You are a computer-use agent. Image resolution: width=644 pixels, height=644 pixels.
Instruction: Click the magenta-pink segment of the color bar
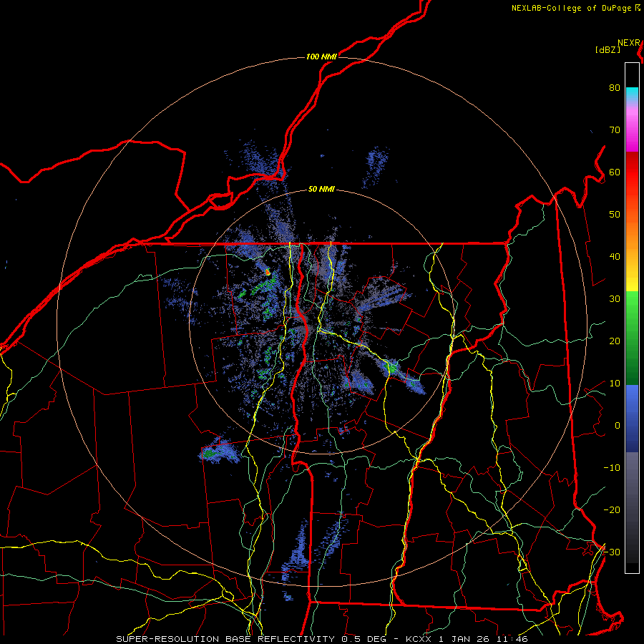632,127
